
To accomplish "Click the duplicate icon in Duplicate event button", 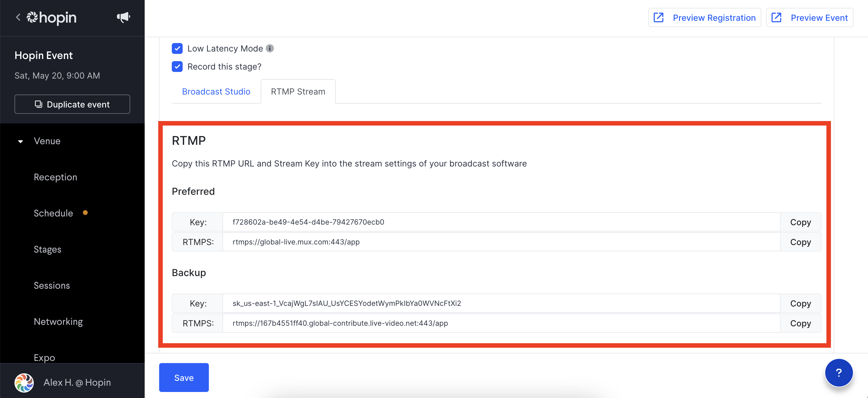I will click(38, 104).
